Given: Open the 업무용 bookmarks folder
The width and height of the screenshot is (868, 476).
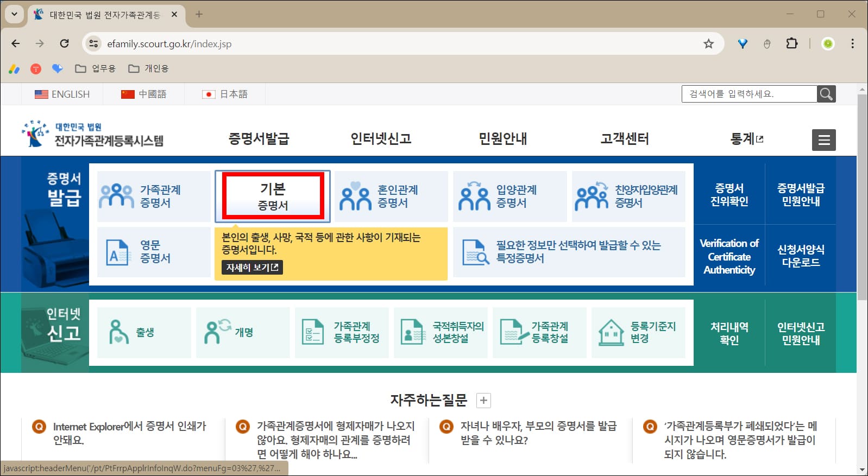Looking at the screenshot, I should point(96,68).
